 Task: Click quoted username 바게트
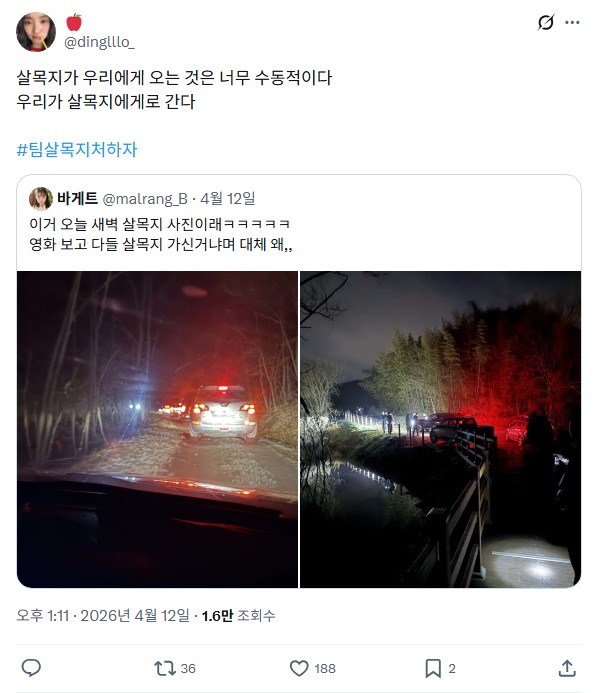pos(77,198)
